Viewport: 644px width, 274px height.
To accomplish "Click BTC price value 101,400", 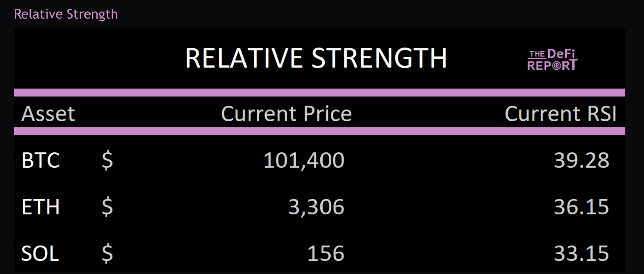I will click(x=304, y=160).
